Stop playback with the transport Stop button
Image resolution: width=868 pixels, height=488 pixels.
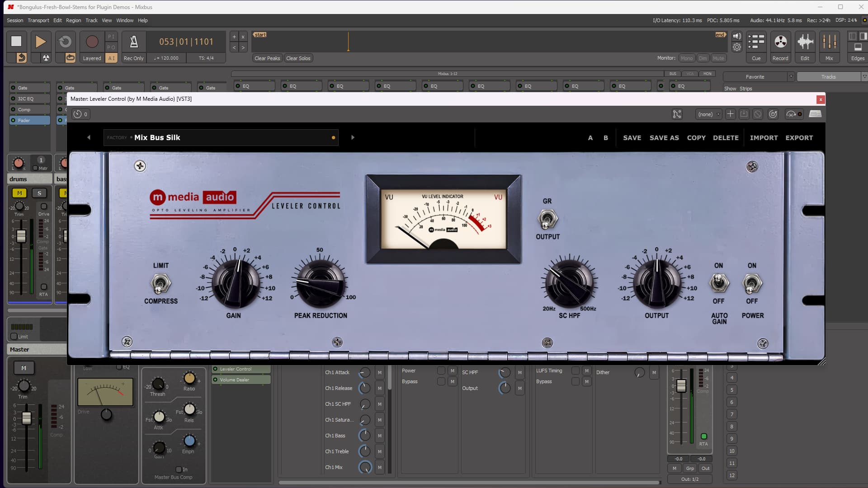pyautogui.click(x=16, y=41)
